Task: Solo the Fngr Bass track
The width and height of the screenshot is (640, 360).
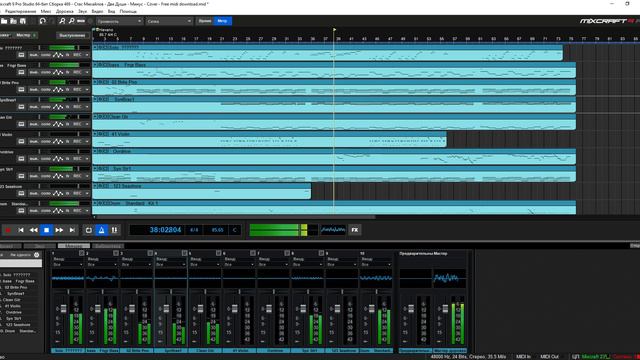Action: [46, 72]
